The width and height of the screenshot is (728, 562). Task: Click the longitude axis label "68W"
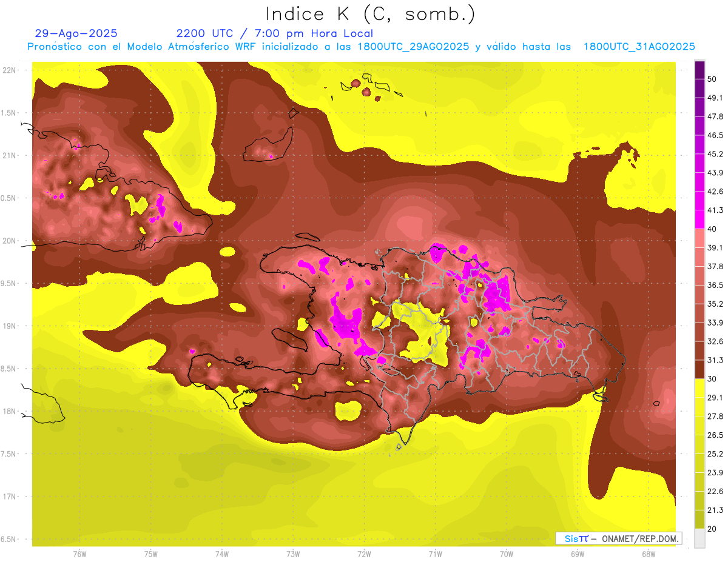[x=648, y=554]
